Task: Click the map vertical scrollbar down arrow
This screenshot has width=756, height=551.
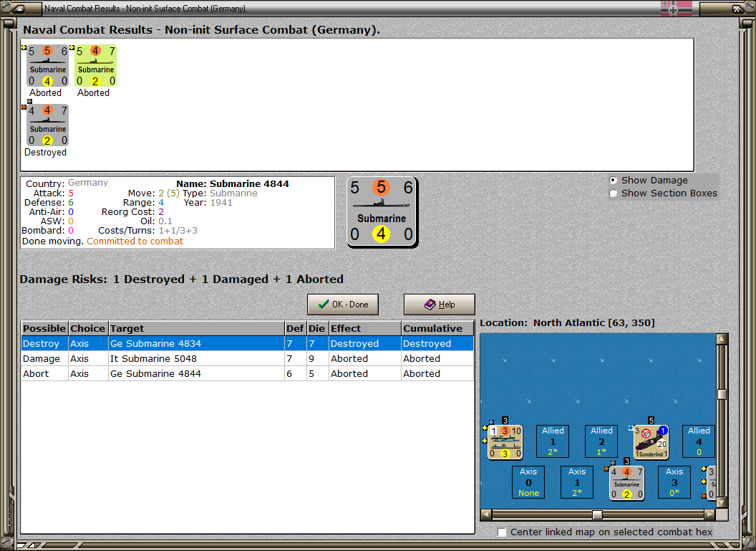Action: click(x=722, y=502)
